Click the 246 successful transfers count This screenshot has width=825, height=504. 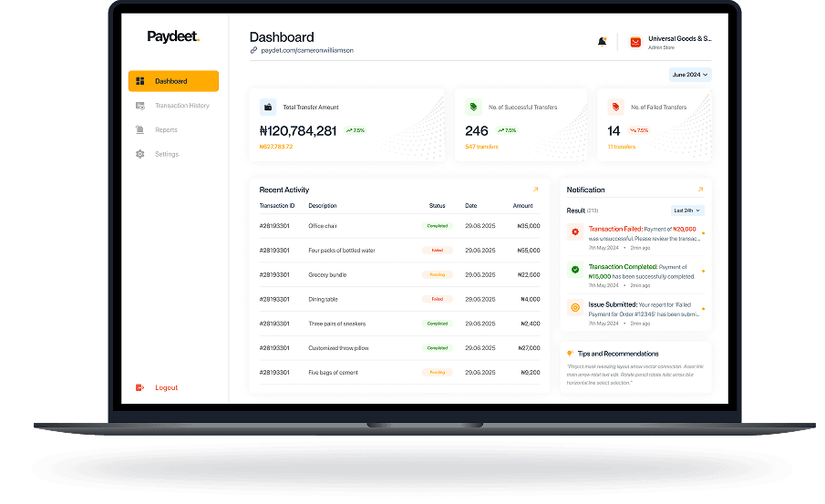[x=477, y=131]
